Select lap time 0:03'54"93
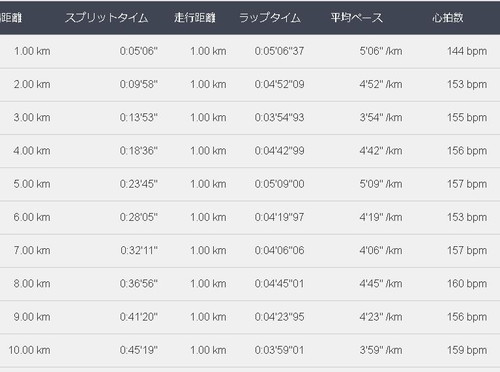Viewport: 500px width, 372px height. (x=279, y=118)
